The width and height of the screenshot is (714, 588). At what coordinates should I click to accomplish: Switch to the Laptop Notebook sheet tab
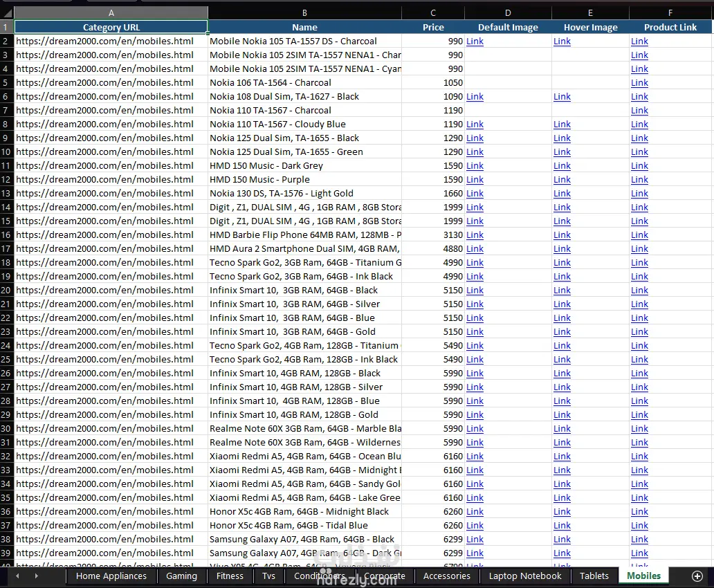(x=525, y=576)
